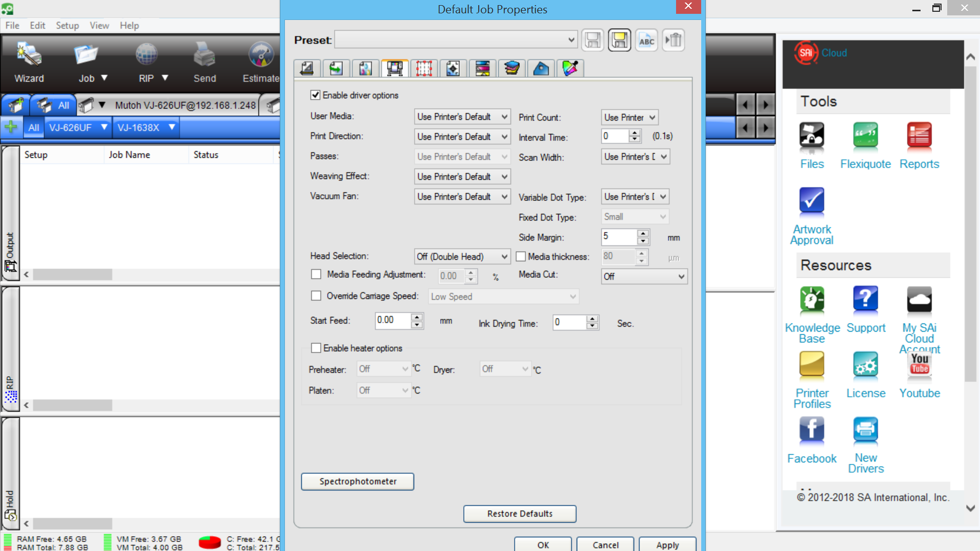Open the Scan Width dropdown
This screenshot has width=980, height=551.
(635, 157)
